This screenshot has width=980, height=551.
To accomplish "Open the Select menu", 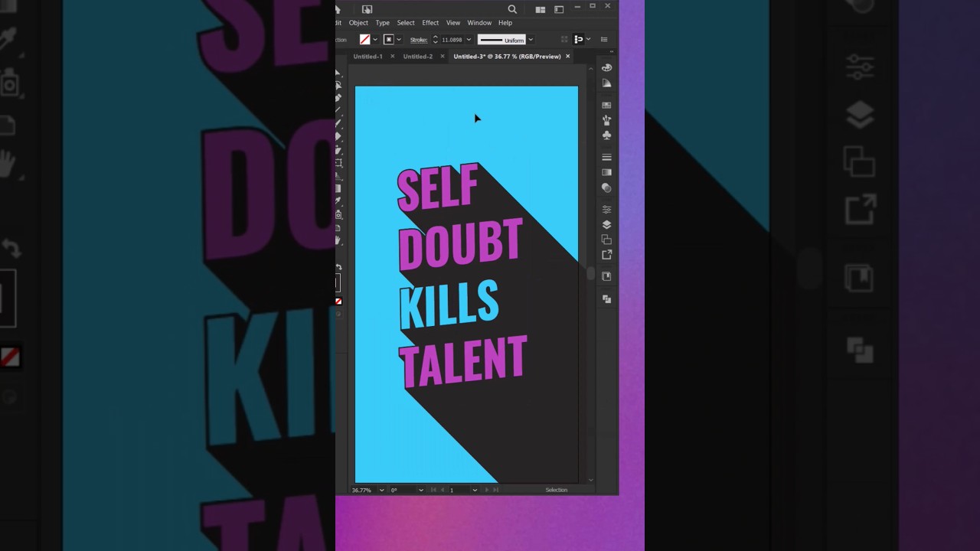I will (x=406, y=23).
